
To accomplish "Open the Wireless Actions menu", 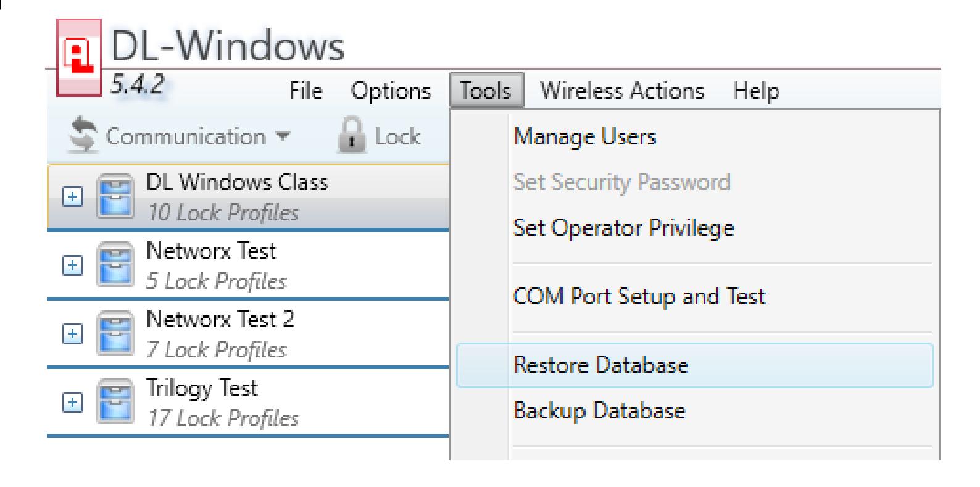I will pyautogui.click(x=622, y=91).
